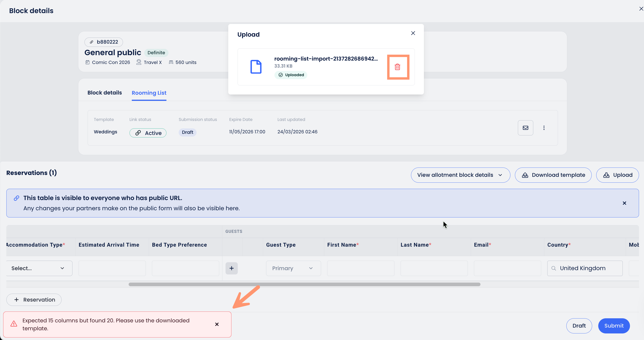644x340 pixels.
Task: Click the horizontal table scrollbar
Action: 304,284
